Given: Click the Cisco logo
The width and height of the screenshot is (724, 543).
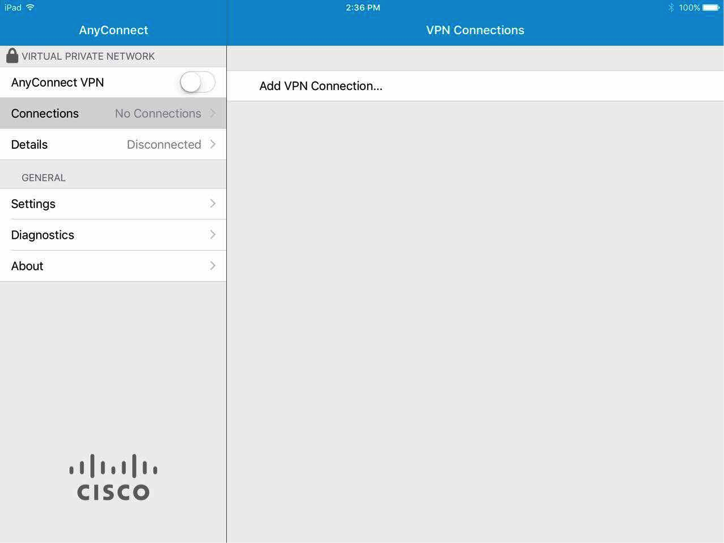Looking at the screenshot, I should (113, 477).
